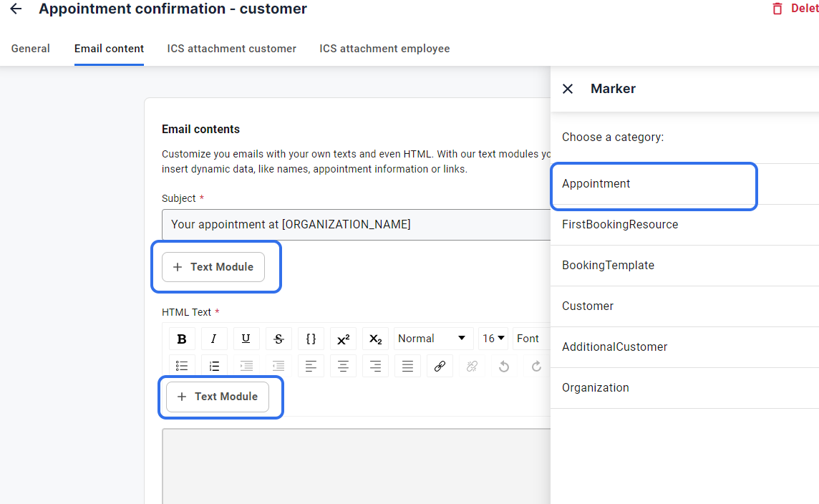This screenshot has height=504, width=819.
Task: Center align the text
Action: point(343,366)
